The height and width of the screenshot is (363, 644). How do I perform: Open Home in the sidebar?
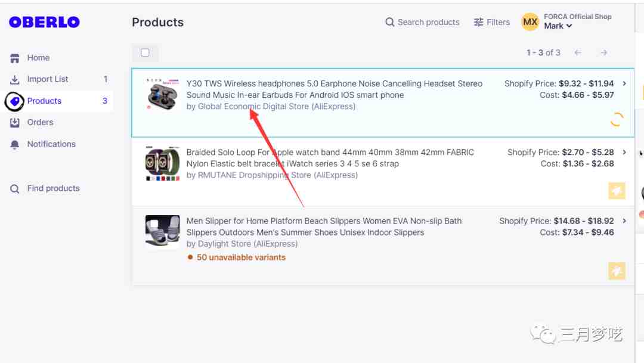pyautogui.click(x=38, y=58)
